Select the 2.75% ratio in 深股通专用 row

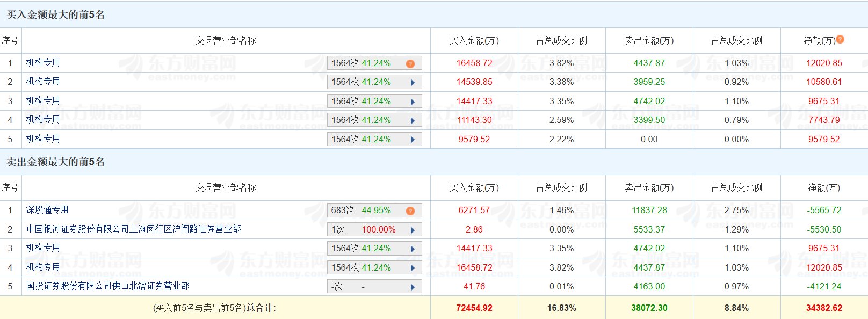[x=736, y=211]
